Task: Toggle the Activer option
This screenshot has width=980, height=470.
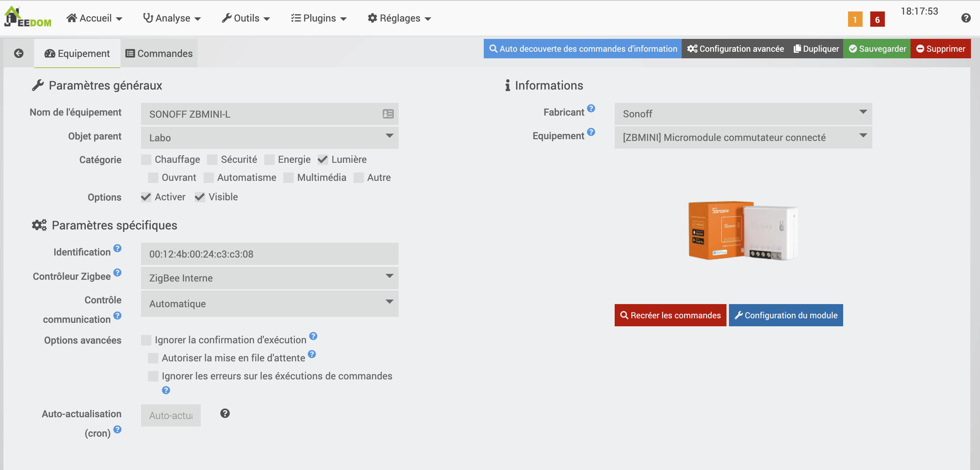Action: [146, 198]
